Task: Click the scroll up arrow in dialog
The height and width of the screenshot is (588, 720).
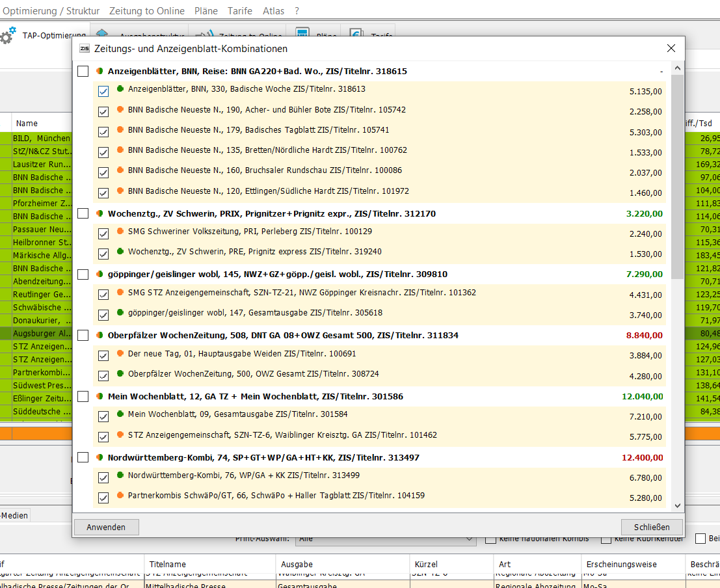Action: tap(677, 68)
